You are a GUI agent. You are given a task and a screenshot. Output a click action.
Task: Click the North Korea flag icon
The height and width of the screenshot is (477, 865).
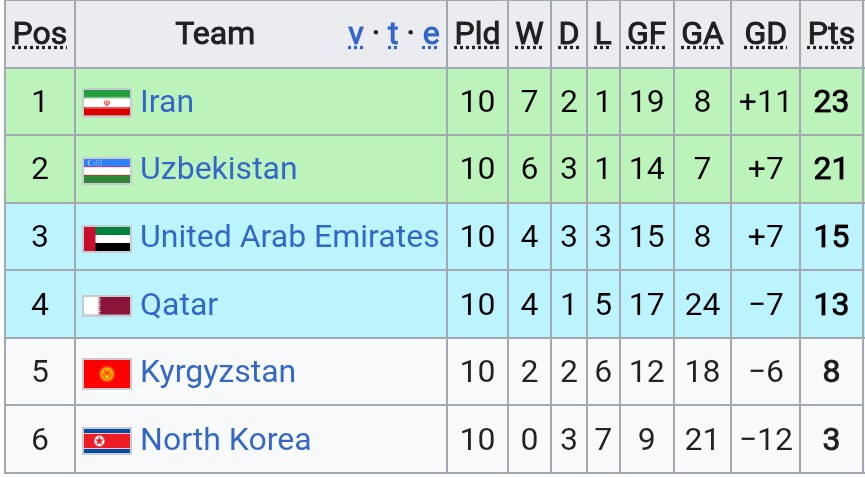(x=107, y=441)
